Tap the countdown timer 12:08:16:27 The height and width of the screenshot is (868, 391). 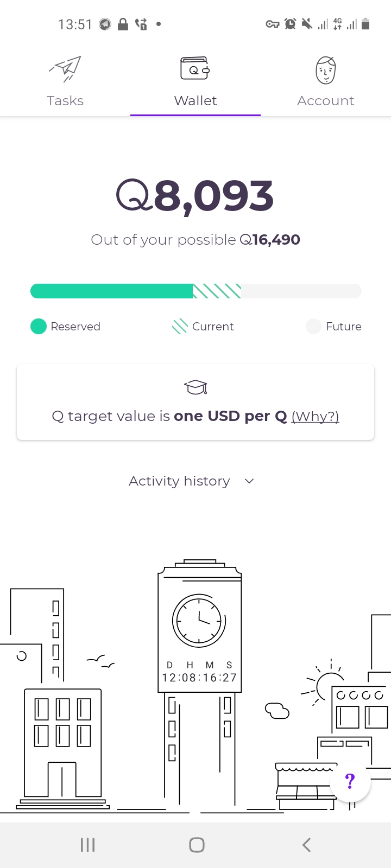pos(199,678)
